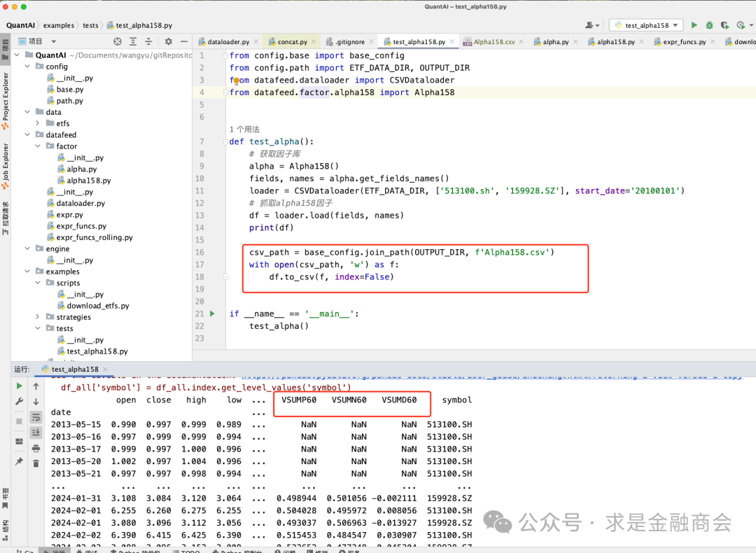Hide the project panel with minus icon
This screenshot has height=553, width=756.
pos(183,41)
